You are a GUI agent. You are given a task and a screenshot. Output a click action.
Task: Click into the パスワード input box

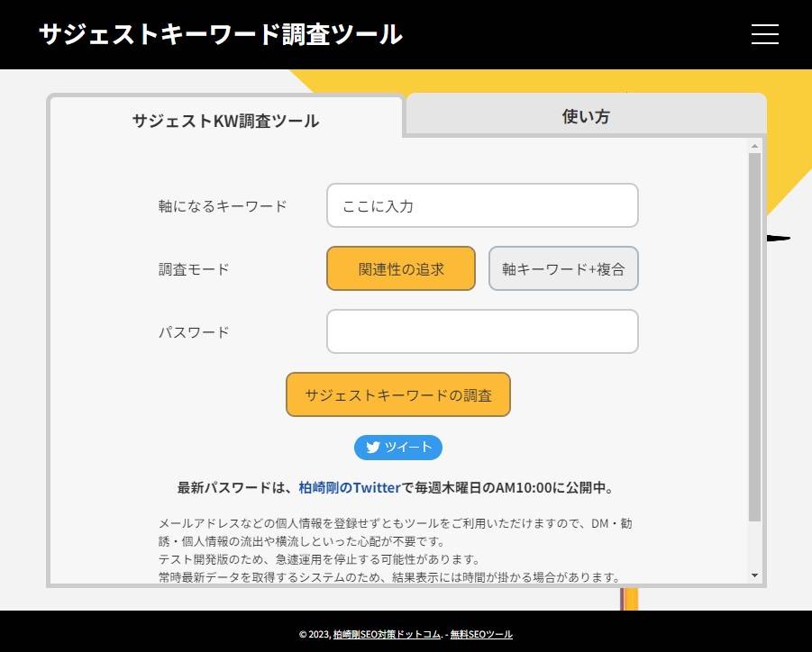click(482, 331)
